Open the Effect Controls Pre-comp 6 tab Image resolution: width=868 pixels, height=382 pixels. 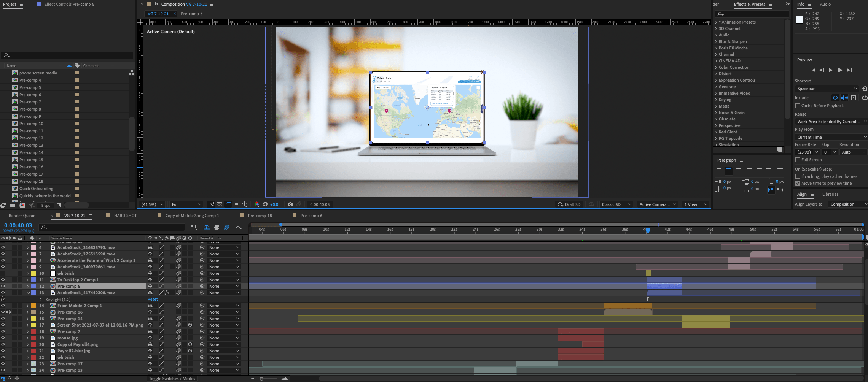pos(69,4)
